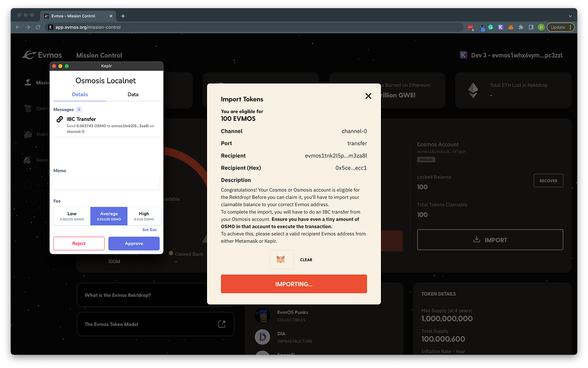Click the browser Update button
This screenshot has height=368, width=588.
[x=561, y=27]
